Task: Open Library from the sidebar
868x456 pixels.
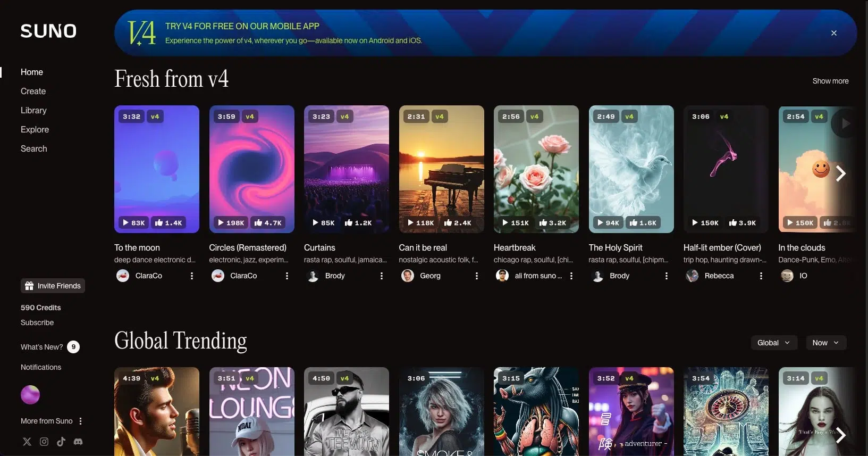Action: click(33, 110)
